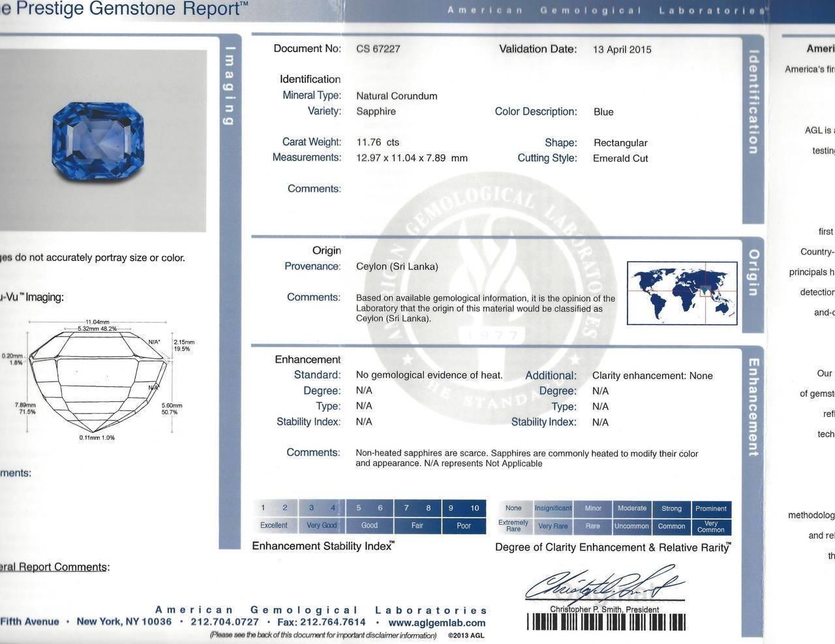The width and height of the screenshot is (835, 644).
Task: Click the cutting style 'Emerald Cut'
Action: click(620, 159)
